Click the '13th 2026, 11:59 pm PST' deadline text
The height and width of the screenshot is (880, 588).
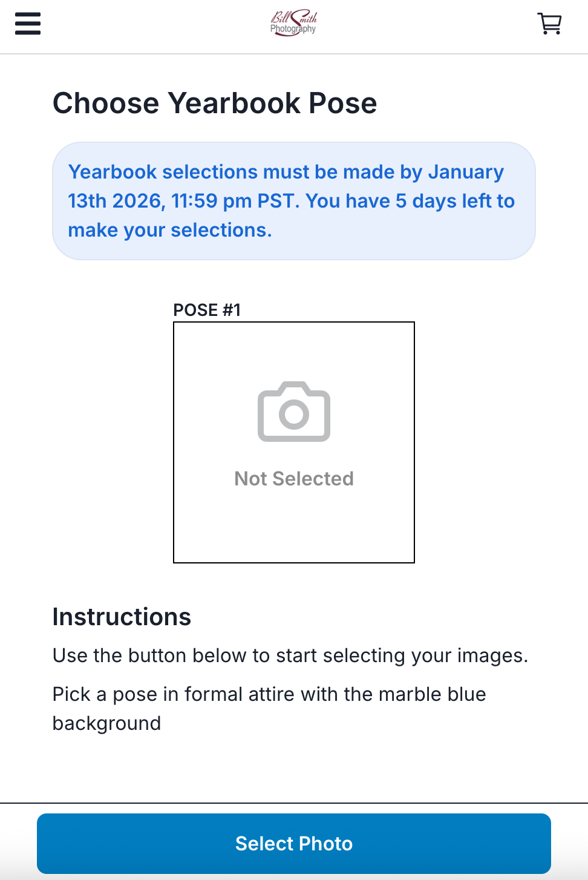[184, 201]
